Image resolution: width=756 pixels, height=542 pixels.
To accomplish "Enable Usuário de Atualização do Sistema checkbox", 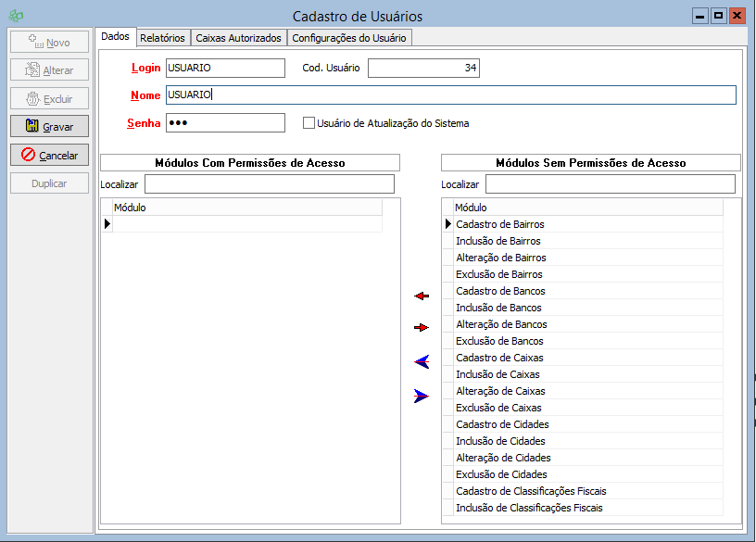I will tap(309, 123).
